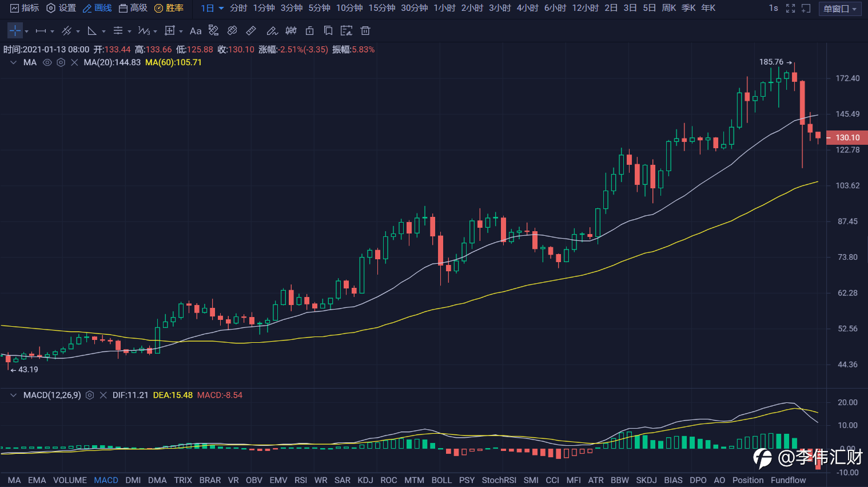The width and height of the screenshot is (868, 487).
Task: Select the rectangle shape drawing tool
Action: tap(170, 31)
